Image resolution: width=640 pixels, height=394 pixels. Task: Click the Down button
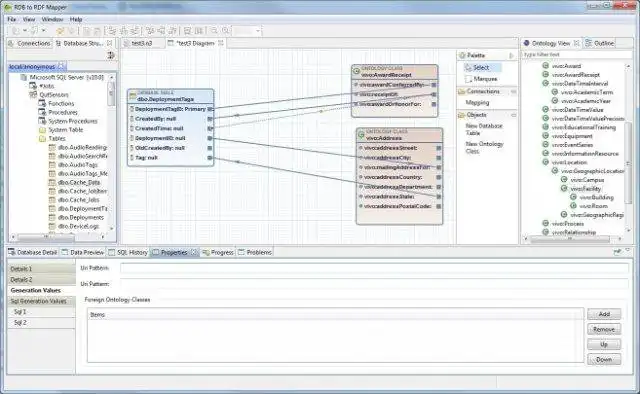[x=604, y=359]
